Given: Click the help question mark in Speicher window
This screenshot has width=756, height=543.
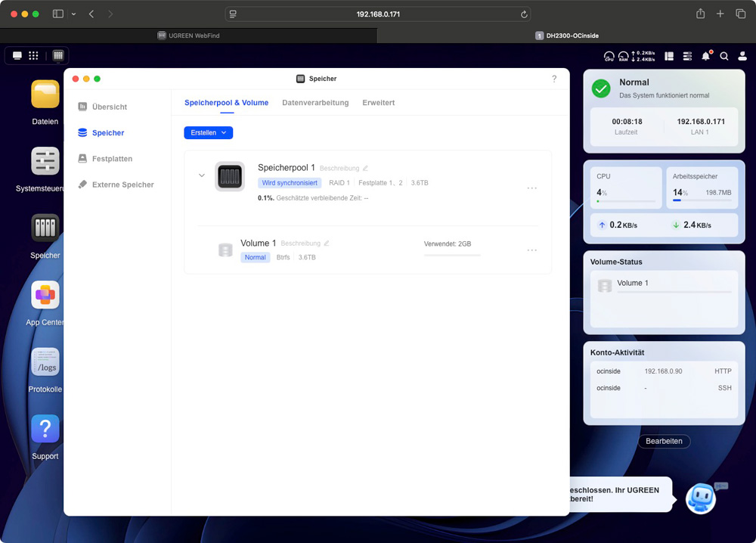Looking at the screenshot, I should 554,79.
